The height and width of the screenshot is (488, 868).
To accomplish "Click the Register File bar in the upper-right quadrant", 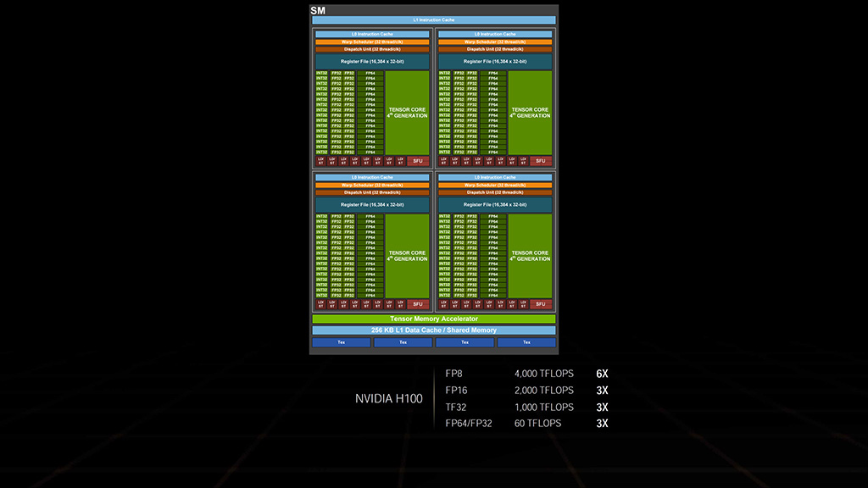I will 495,61.
